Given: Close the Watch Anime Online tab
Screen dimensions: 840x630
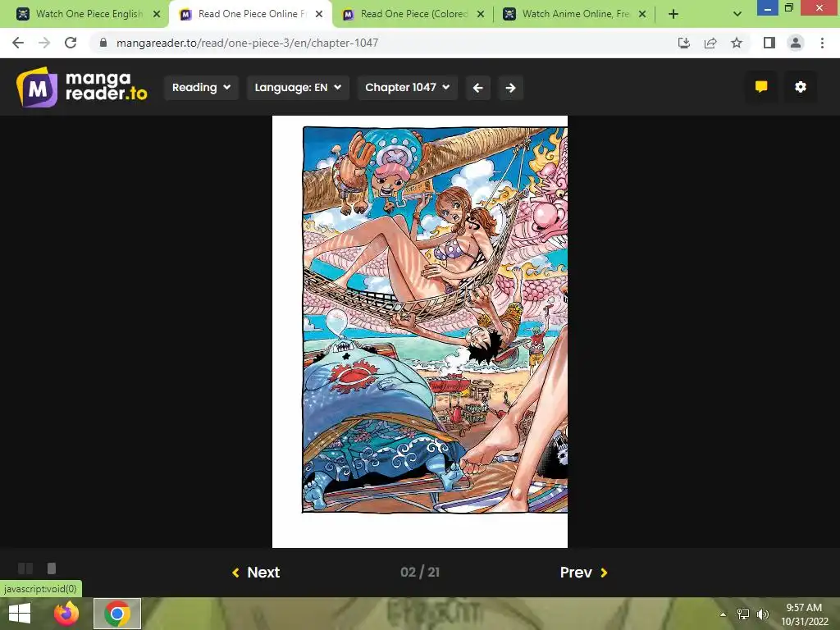Looking at the screenshot, I should click(642, 14).
